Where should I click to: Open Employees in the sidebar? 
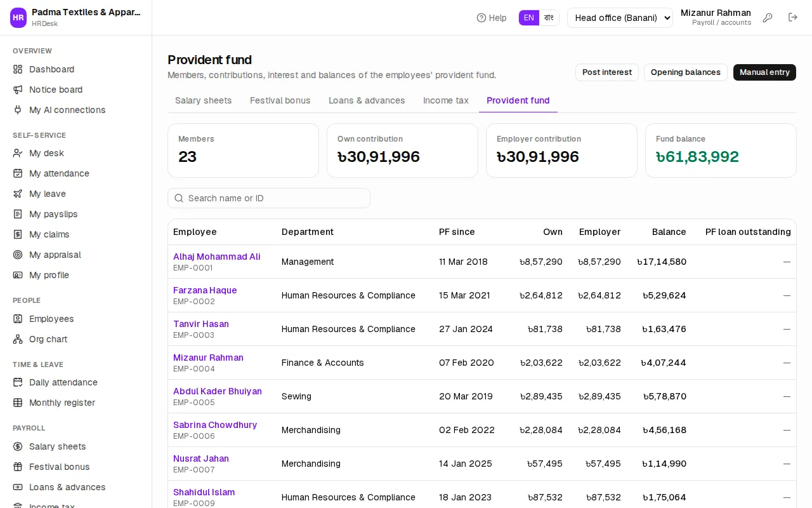point(76,319)
